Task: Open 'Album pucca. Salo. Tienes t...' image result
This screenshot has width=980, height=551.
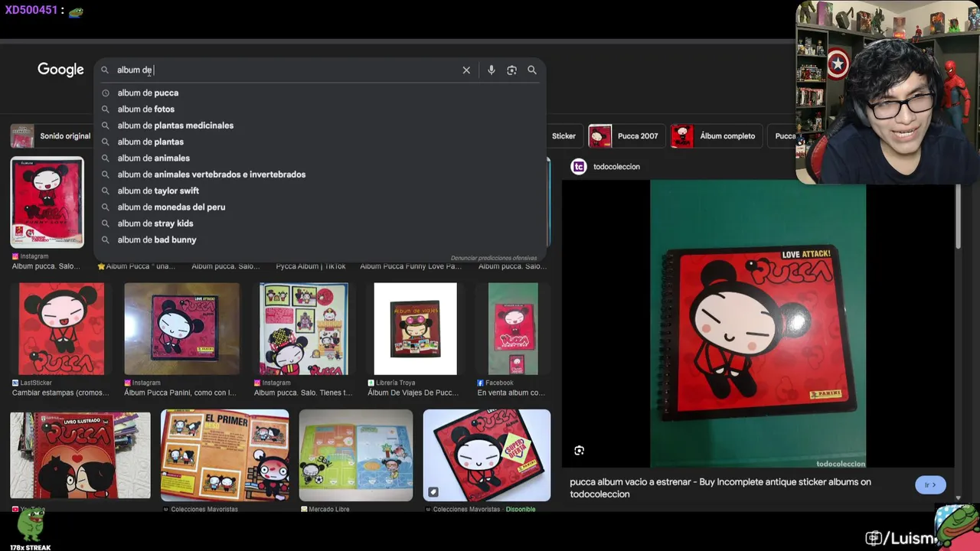Action: [x=303, y=329]
